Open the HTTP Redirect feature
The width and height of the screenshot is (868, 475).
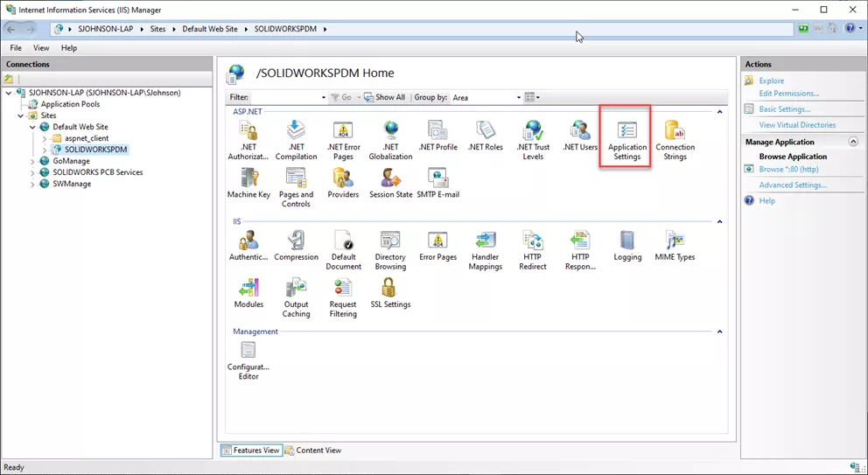pyautogui.click(x=533, y=250)
